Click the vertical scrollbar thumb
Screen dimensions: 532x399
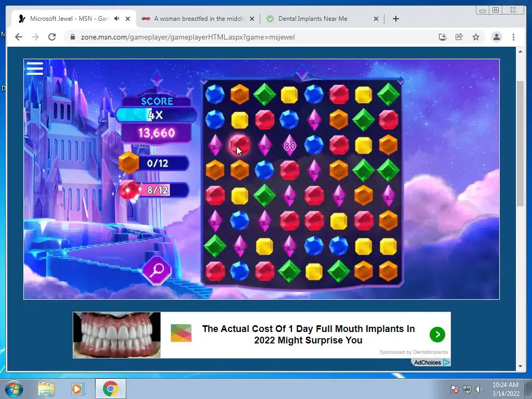click(520, 143)
